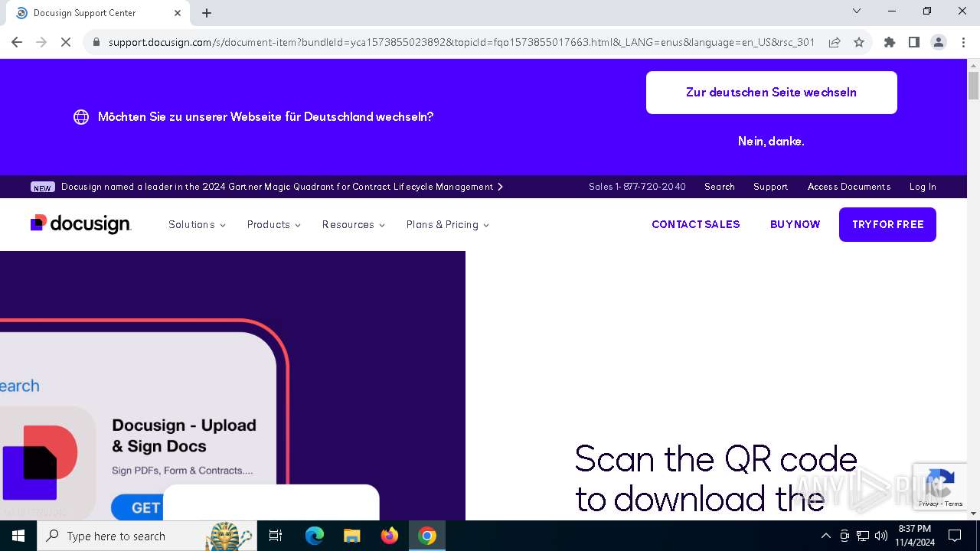Stop page loading button

(x=66, y=42)
